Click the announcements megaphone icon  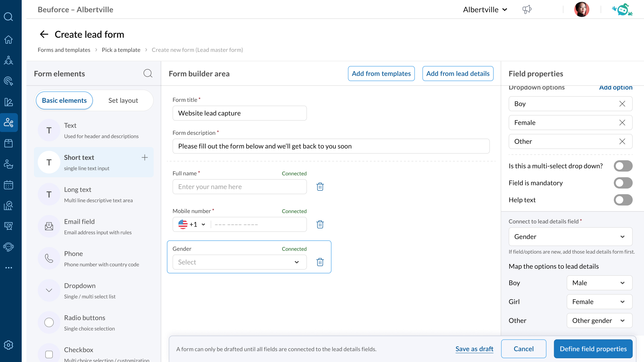527,9
